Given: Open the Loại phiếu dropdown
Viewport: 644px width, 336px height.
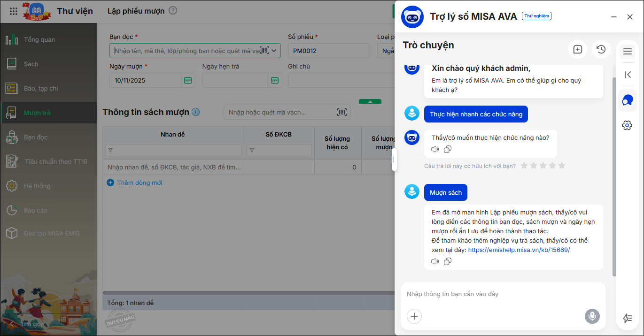Looking at the screenshot, I should point(386,51).
